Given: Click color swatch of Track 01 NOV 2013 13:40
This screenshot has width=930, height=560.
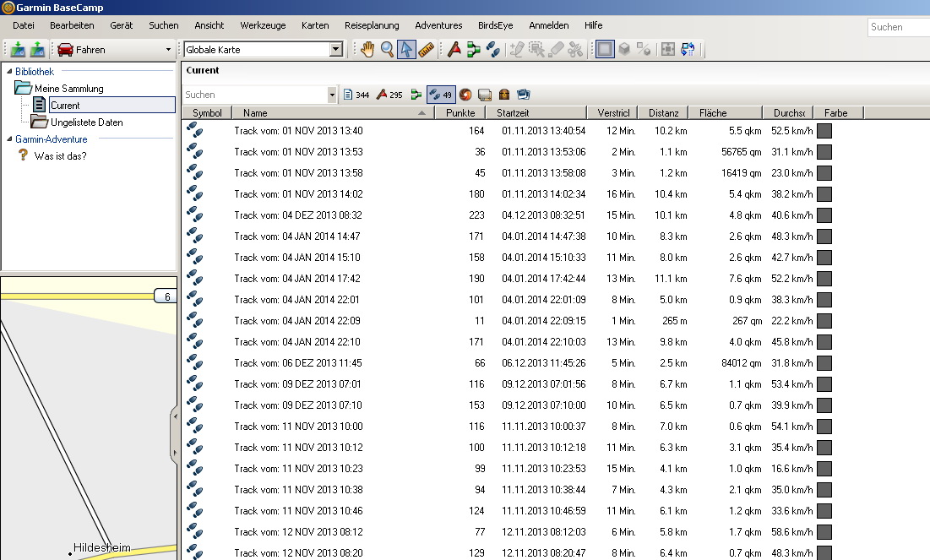Looking at the screenshot, I should [824, 131].
